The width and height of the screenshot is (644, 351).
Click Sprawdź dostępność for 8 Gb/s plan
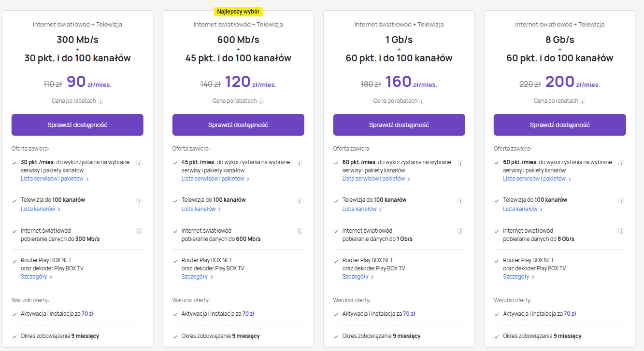click(x=559, y=125)
